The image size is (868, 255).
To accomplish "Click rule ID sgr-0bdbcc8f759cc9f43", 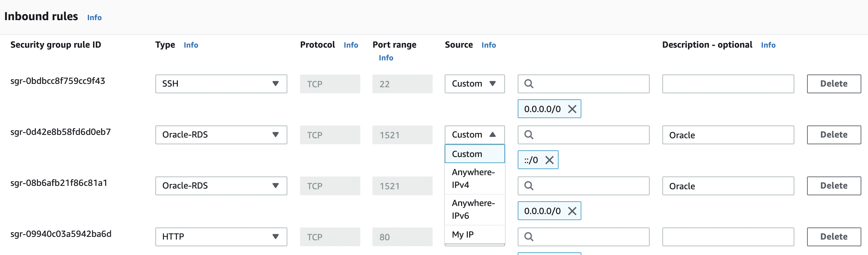I will [58, 81].
